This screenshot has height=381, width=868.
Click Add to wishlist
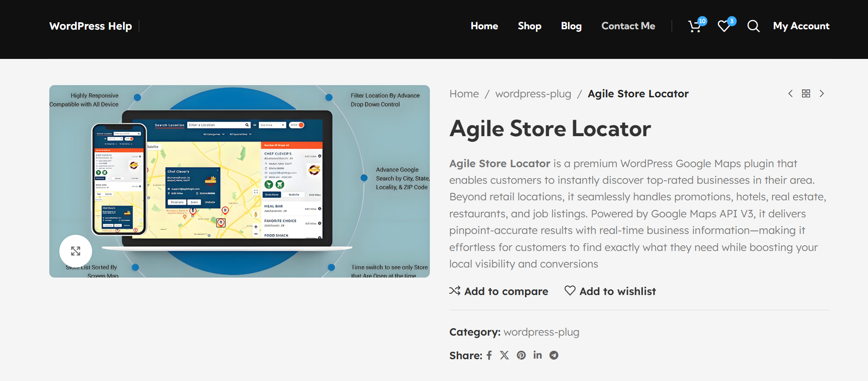(610, 291)
